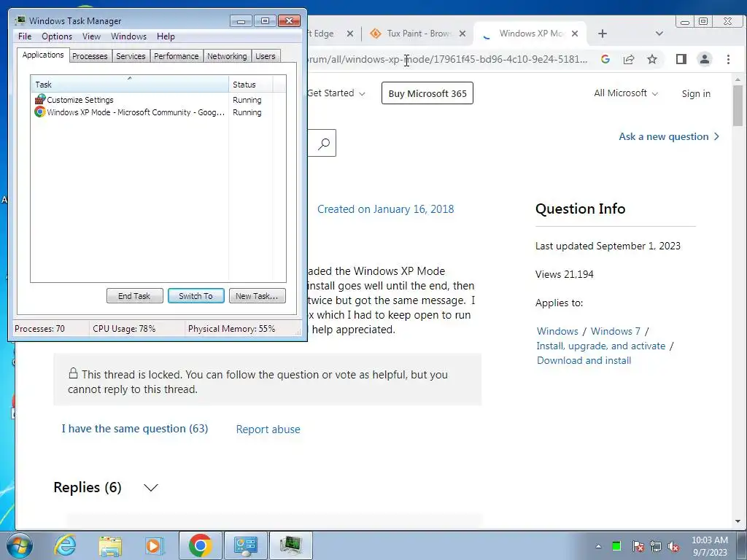
Task: Click Ask a new question link
Action: pos(669,136)
